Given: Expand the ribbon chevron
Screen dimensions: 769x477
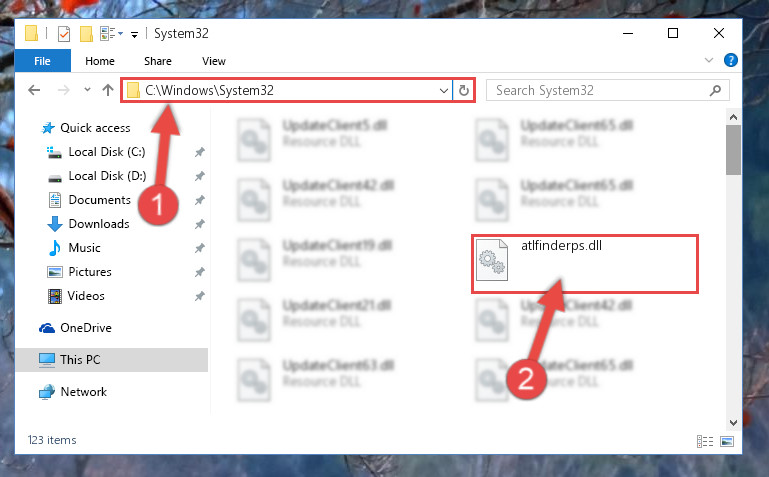Looking at the screenshot, I should (709, 60).
